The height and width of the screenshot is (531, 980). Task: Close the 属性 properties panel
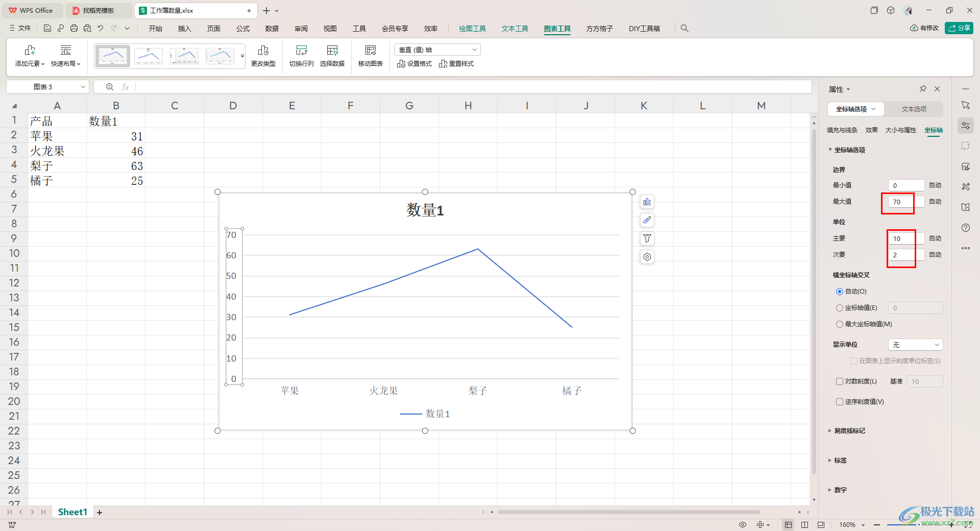(x=937, y=89)
